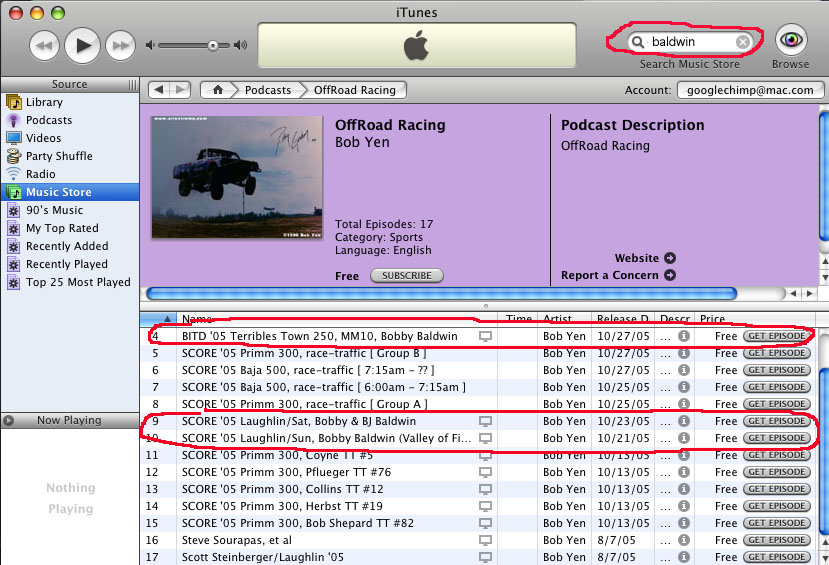Sort by Release Date column header
This screenshot has height=565, width=829.
622,318
